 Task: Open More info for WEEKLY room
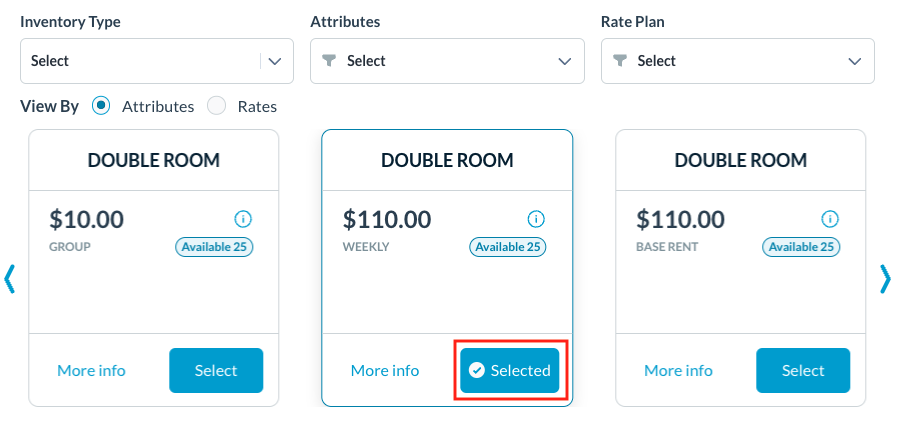pyautogui.click(x=385, y=371)
